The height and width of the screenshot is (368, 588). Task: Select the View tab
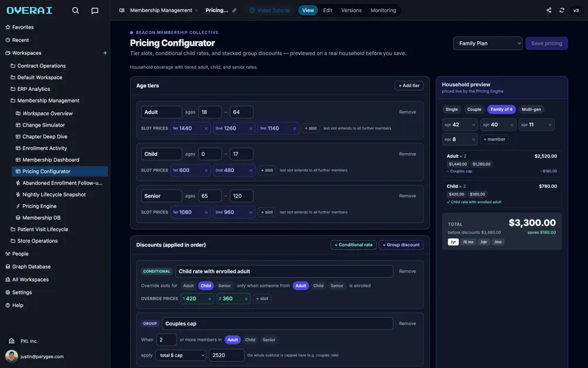(308, 11)
